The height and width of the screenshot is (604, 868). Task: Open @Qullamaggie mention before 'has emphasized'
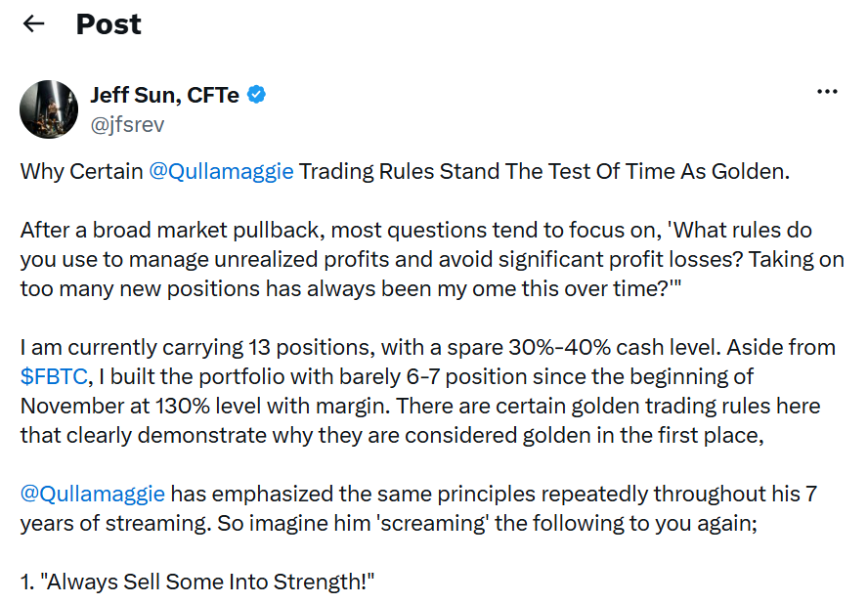tap(93, 494)
